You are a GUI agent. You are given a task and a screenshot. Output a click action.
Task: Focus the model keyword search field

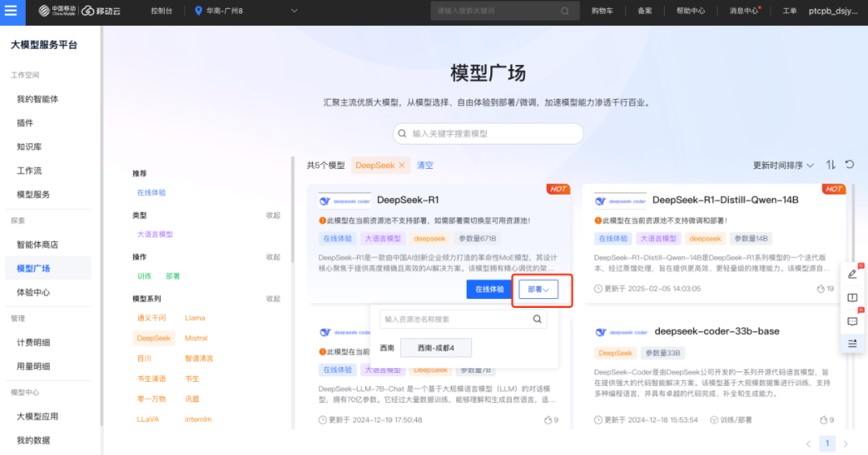pyautogui.click(x=489, y=133)
